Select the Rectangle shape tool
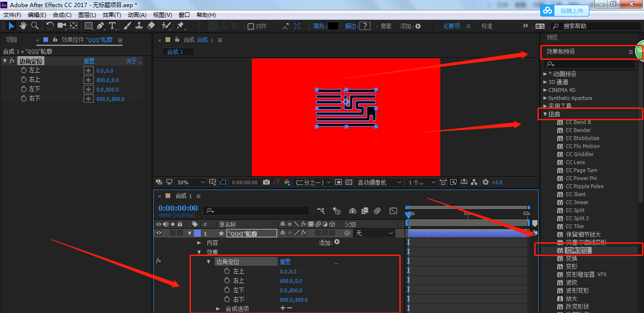The image size is (644, 313). click(88, 26)
